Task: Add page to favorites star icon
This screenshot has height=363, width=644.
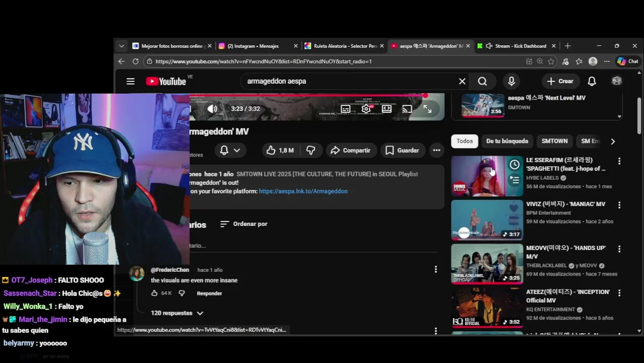Action: 551,62
